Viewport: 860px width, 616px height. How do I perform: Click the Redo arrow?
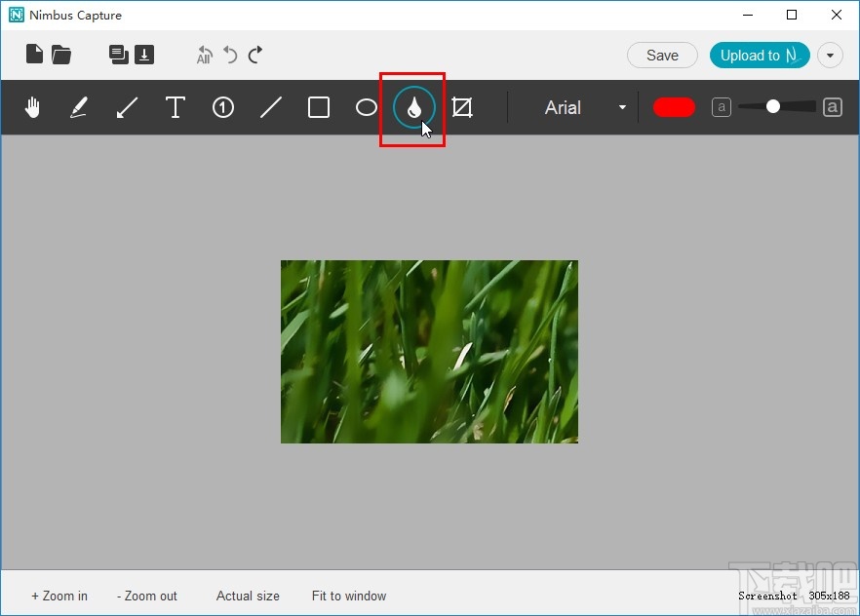[x=254, y=55]
